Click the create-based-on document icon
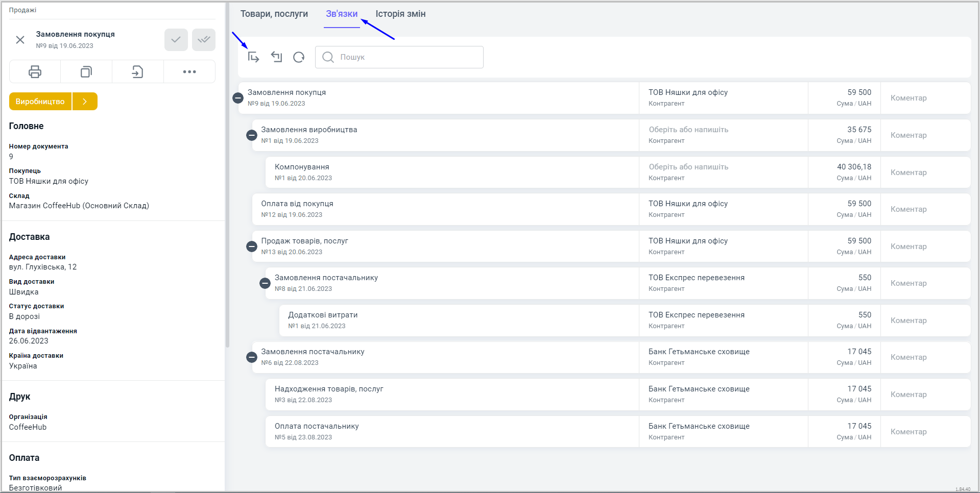The width and height of the screenshot is (980, 493). (137, 72)
